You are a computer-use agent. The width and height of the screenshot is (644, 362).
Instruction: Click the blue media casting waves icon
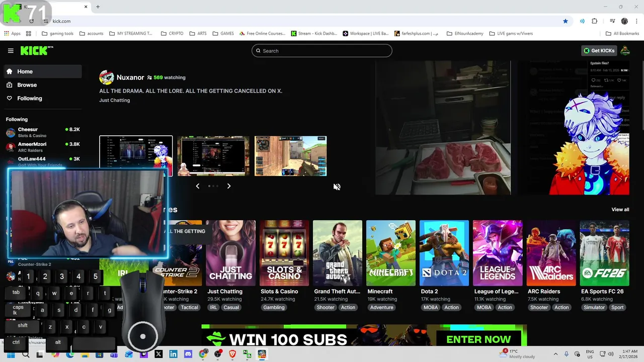click(582, 21)
